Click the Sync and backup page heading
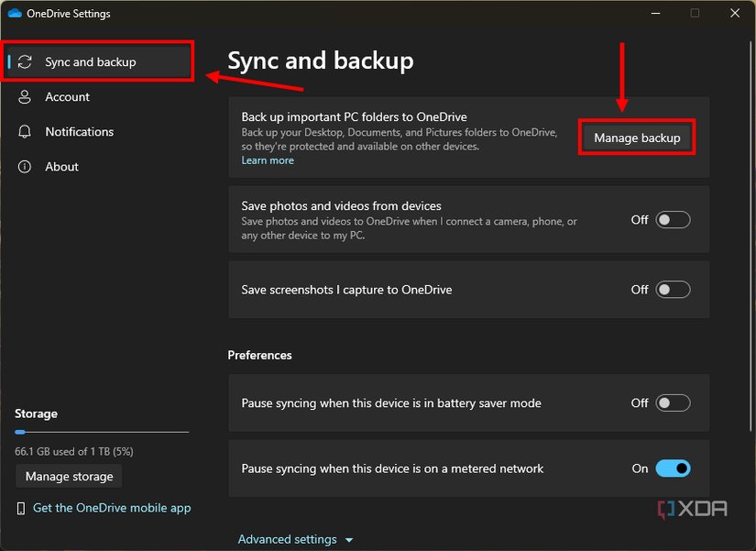The height and width of the screenshot is (551, 756). click(321, 61)
